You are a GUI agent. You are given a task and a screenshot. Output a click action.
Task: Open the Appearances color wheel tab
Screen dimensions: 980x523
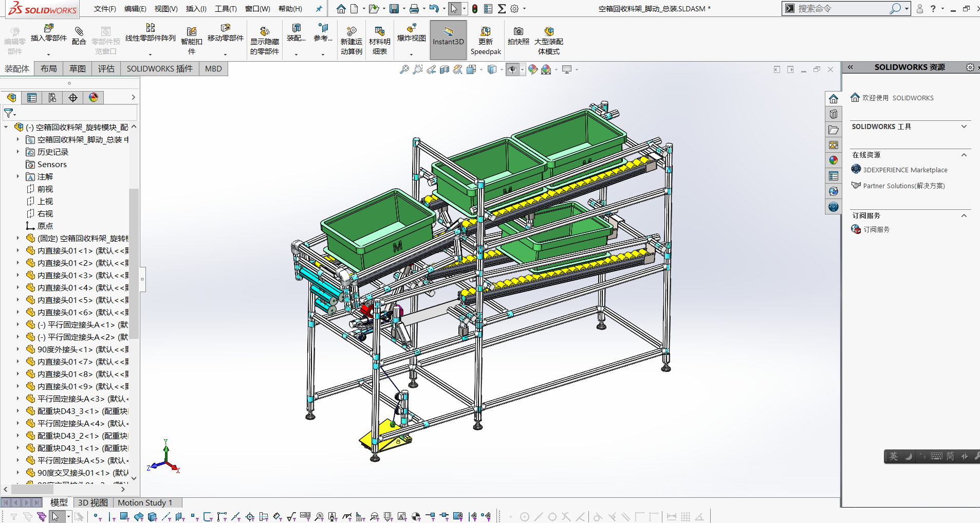click(x=94, y=98)
